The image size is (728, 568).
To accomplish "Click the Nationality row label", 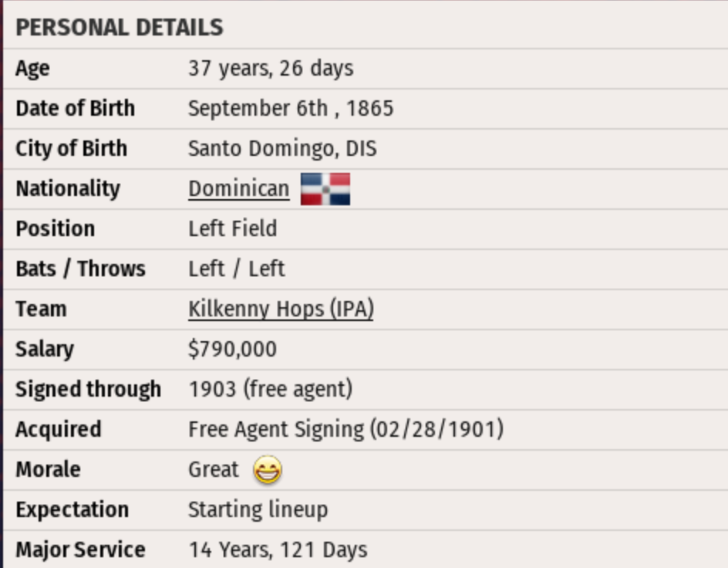I will [68, 189].
